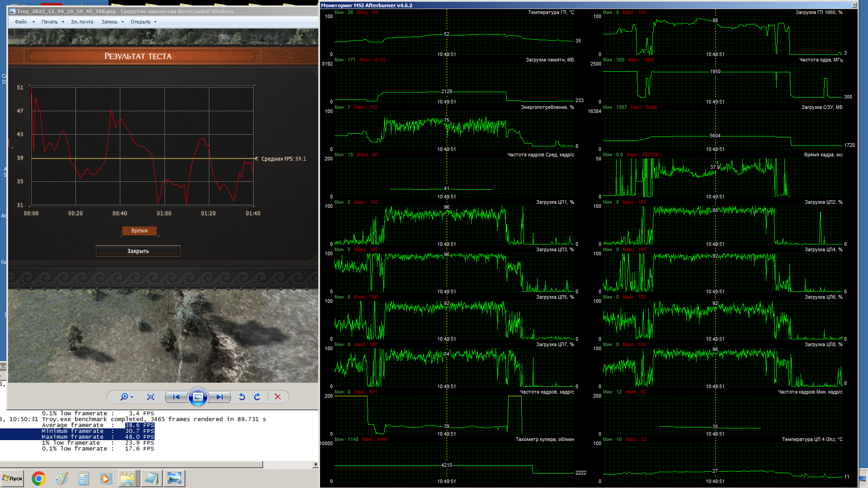Click the Пуск start button

click(x=12, y=479)
